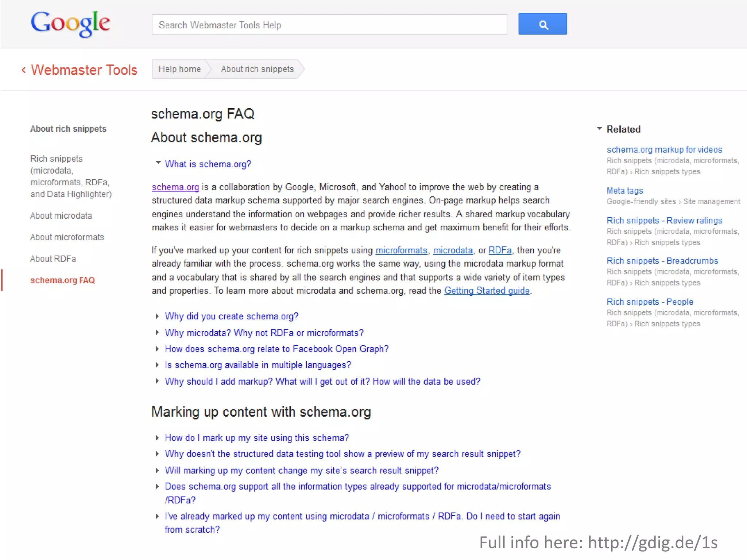Select About RDFa in left navigation
The height and width of the screenshot is (560, 747).
(53, 259)
